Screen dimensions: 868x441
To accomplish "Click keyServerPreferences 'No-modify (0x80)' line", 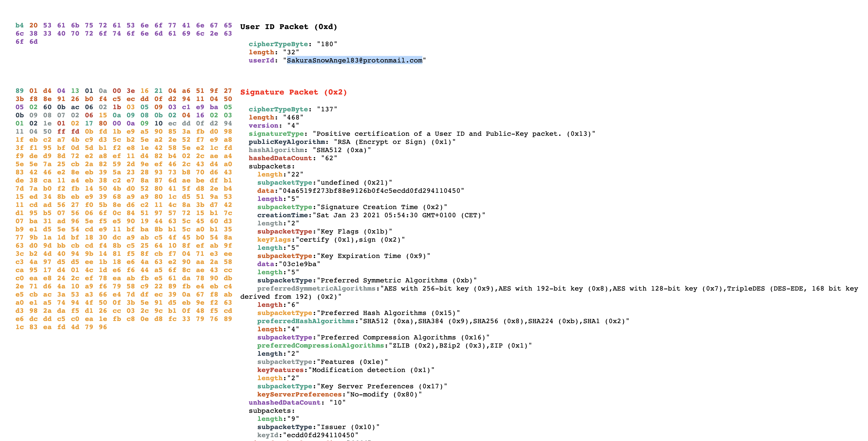I will (x=340, y=394).
